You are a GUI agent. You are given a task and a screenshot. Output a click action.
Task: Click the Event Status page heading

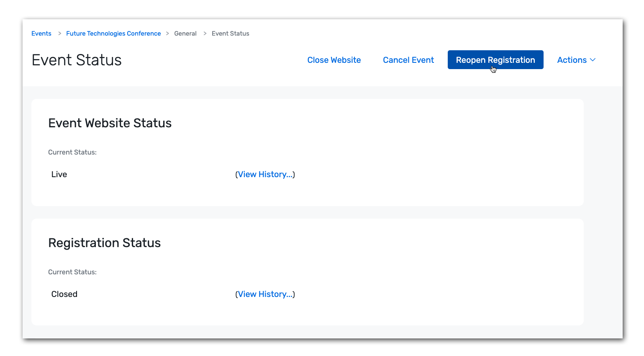(x=77, y=60)
